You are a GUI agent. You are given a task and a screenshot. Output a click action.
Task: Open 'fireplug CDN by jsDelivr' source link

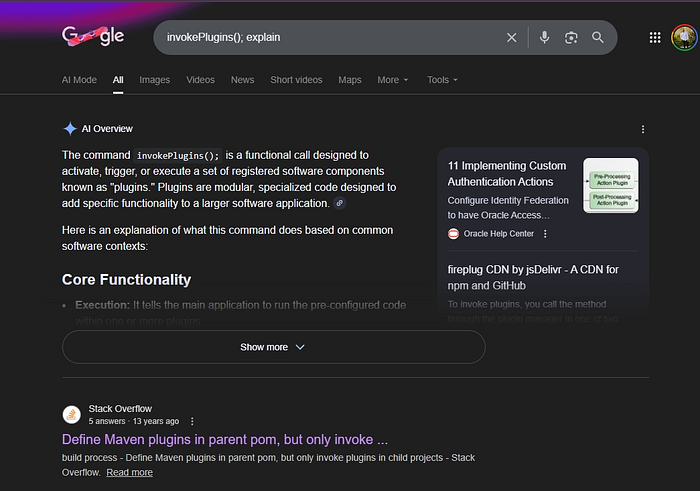(x=533, y=277)
